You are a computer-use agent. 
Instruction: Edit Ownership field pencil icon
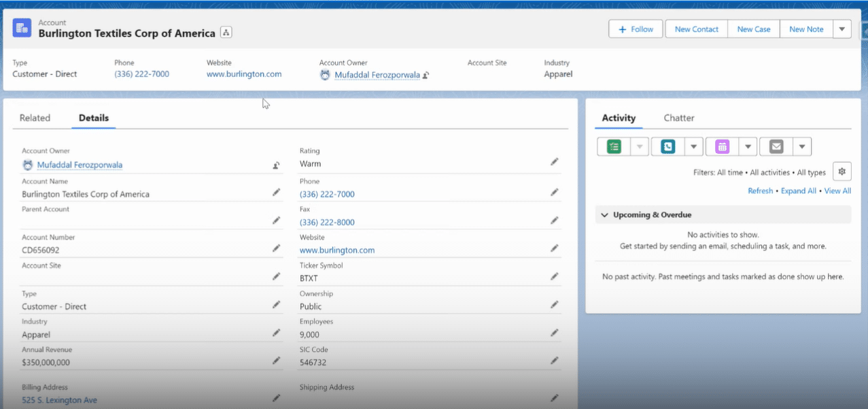555,305
